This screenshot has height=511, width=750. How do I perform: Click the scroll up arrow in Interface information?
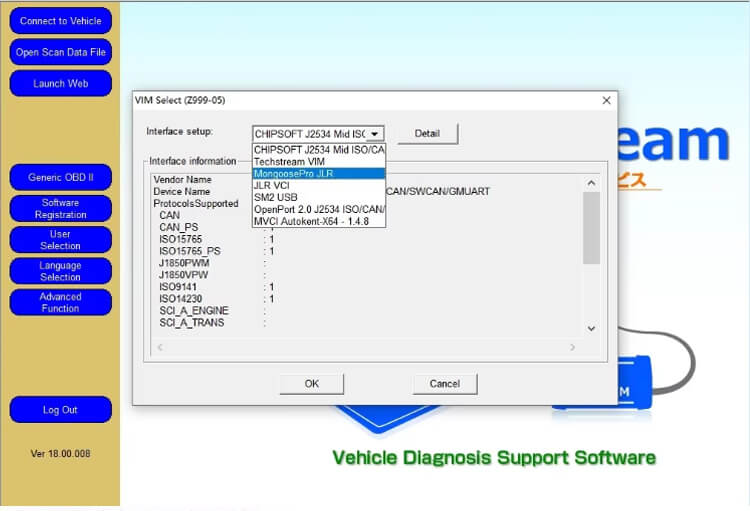pos(591,183)
